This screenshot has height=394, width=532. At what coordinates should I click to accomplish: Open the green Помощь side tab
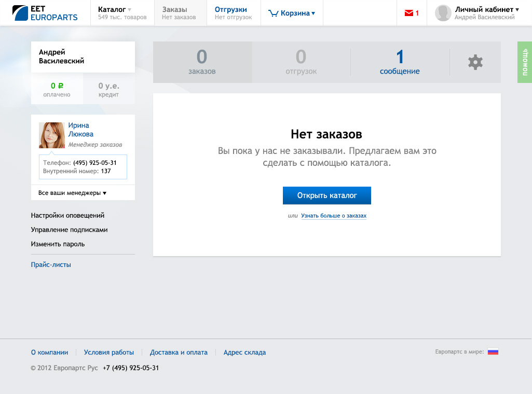pos(525,62)
